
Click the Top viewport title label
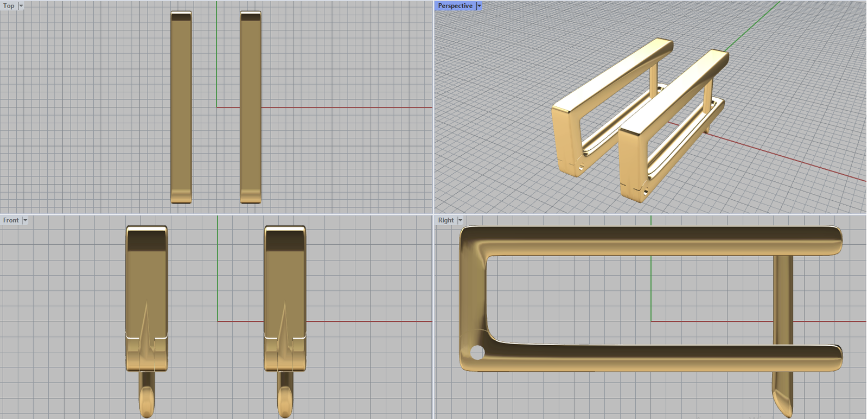click(9, 6)
